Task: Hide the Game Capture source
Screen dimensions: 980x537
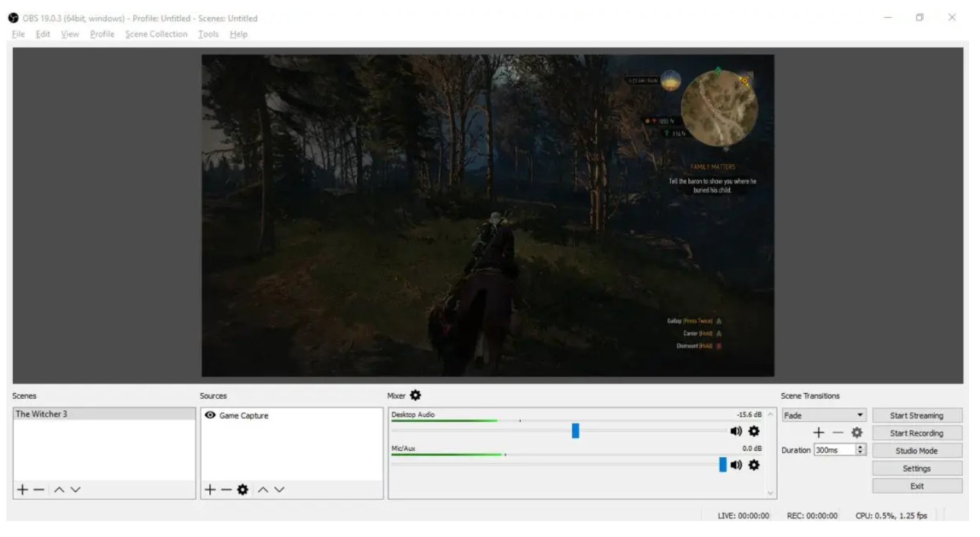Action: pyautogui.click(x=210, y=416)
